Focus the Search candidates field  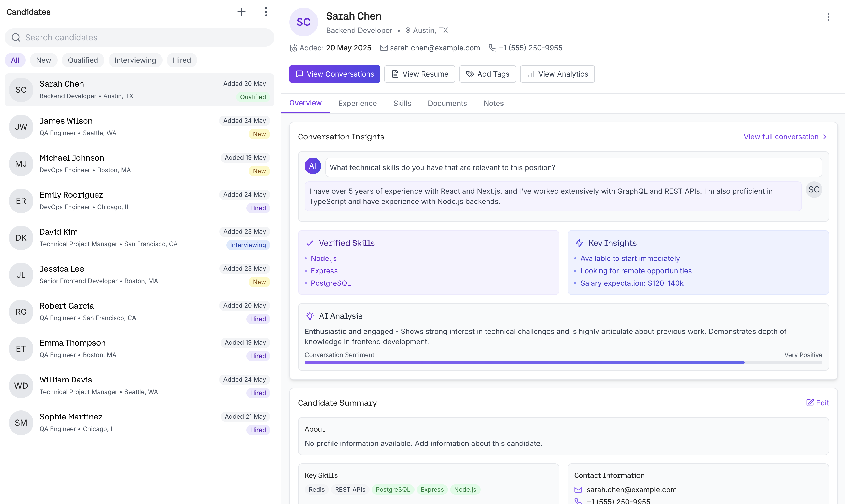click(x=139, y=37)
